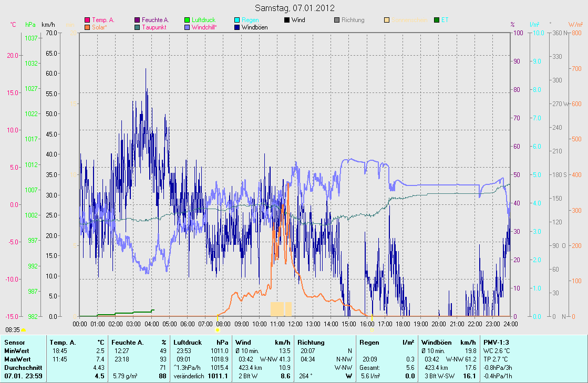Click the 'Regen l/m²' table column header
Viewport: 588px width, 383px height.
pyautogui.click(x=387, y=343)
